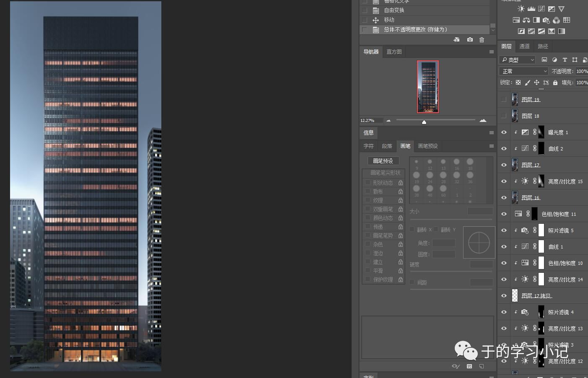The height and width of the screenshot is (378, 588).
Task: Select 画笔笔尖形状 option
Action: point(385,173)
